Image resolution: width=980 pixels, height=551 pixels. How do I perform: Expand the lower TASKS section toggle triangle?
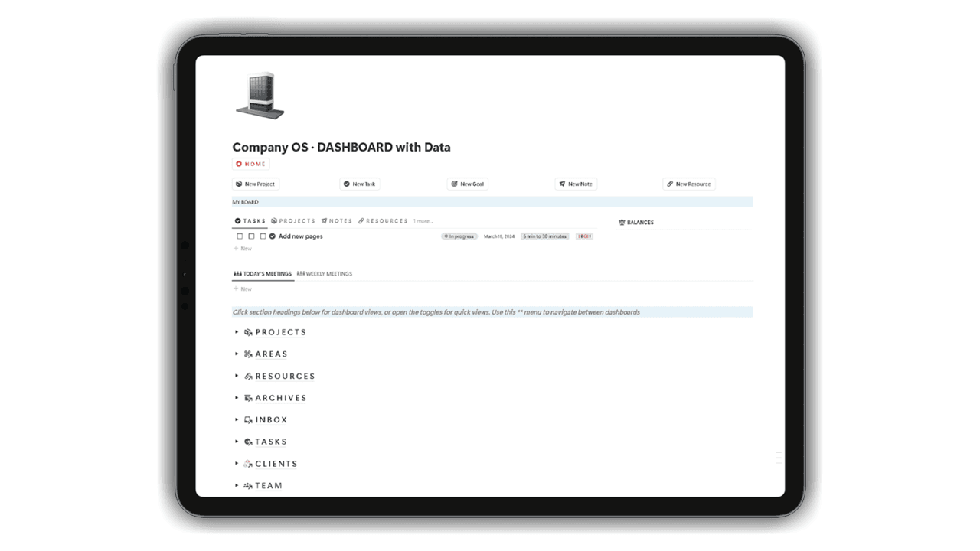(x=237, y=442)
